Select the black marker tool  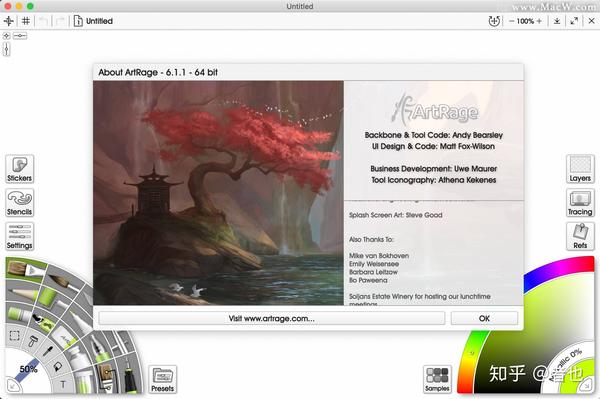click(x=130, y=379)
